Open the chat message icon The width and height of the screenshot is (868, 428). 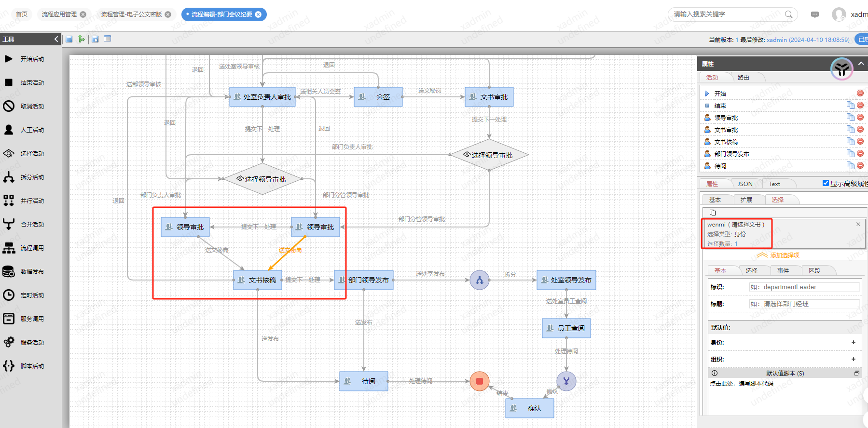pos(815,14)
